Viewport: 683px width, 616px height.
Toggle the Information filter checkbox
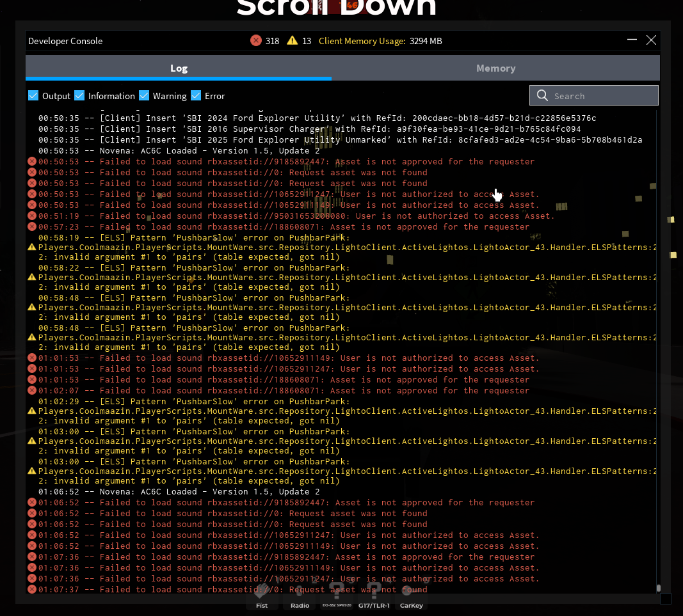[x=80, y=96]
